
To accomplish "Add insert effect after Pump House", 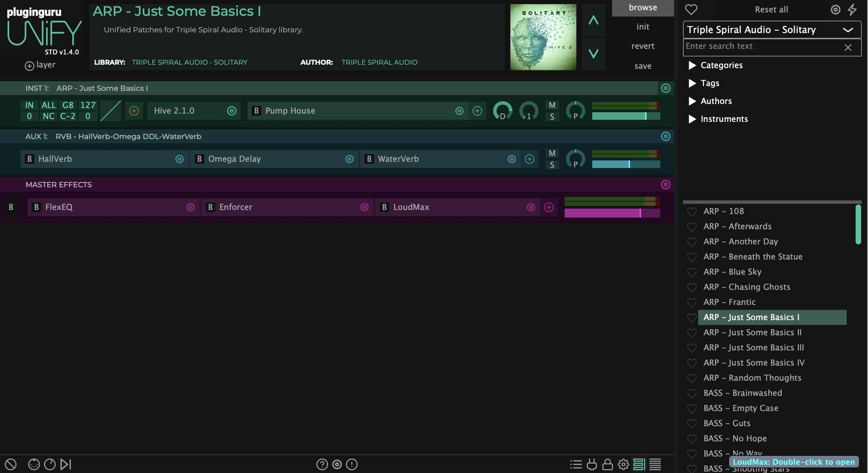I will pyautogui.click(x=477, y=111).
